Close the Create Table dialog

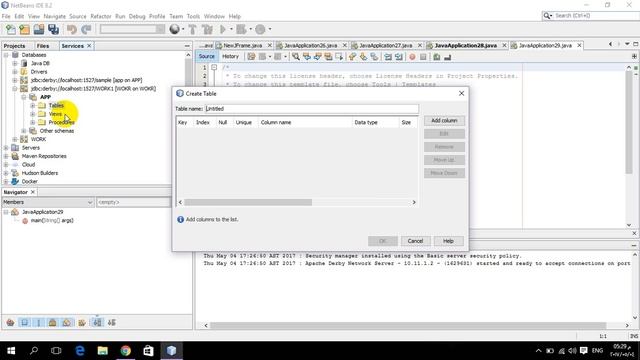pos(461,93)
